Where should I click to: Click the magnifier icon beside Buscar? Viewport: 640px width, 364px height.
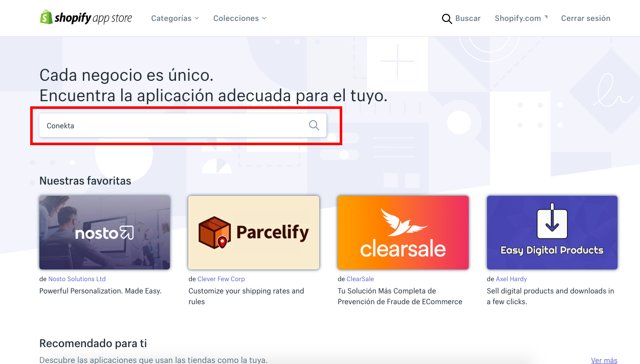(x=447, y=19)
